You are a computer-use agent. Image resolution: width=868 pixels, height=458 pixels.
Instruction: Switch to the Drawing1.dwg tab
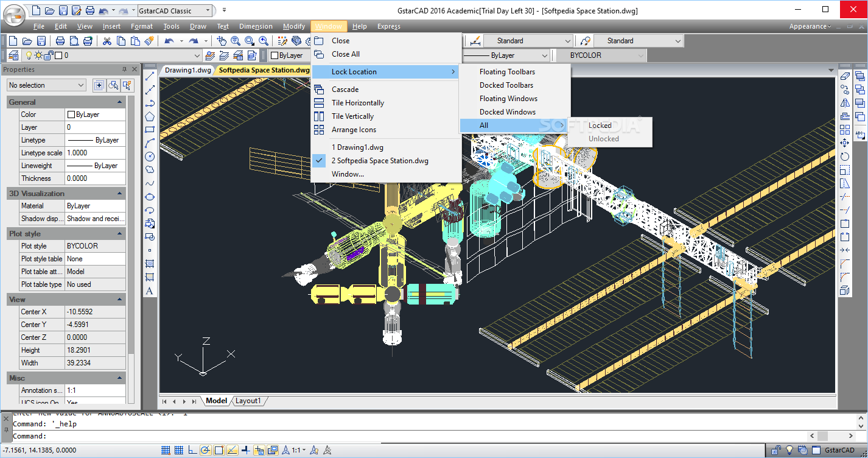(188, 70)
